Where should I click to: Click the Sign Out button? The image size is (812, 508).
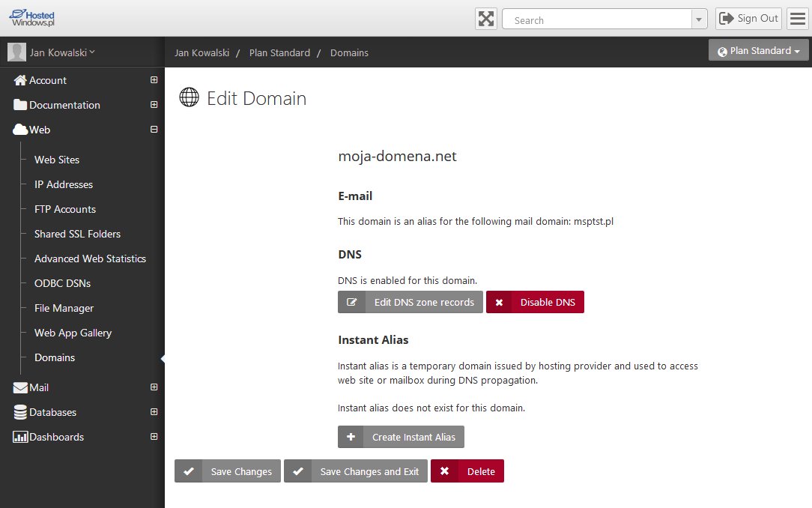[x=748, y=19]
